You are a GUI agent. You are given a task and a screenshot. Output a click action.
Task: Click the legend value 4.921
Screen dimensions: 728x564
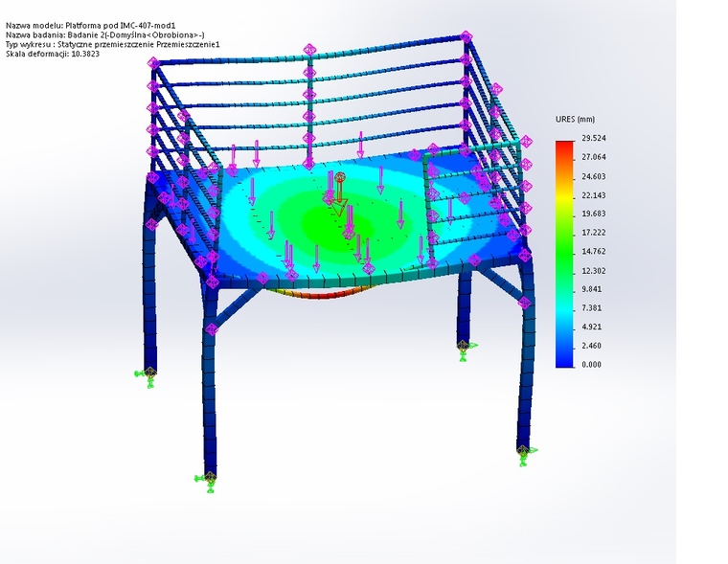pos(592,327)
